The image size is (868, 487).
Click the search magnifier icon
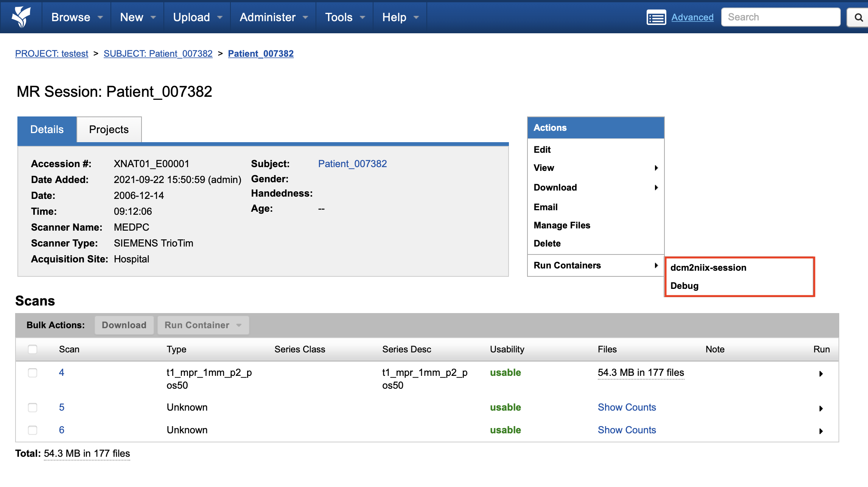click(x=859, y=17)
